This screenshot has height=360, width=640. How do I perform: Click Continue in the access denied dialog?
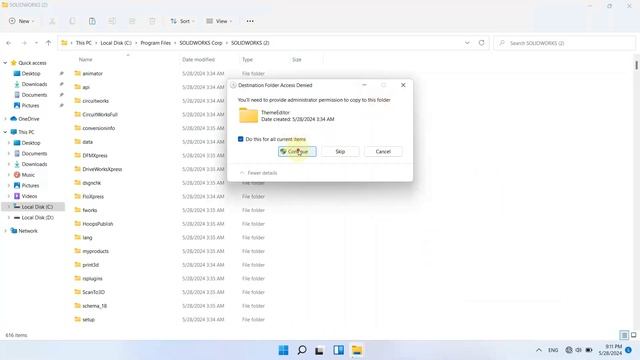(297, 151)
